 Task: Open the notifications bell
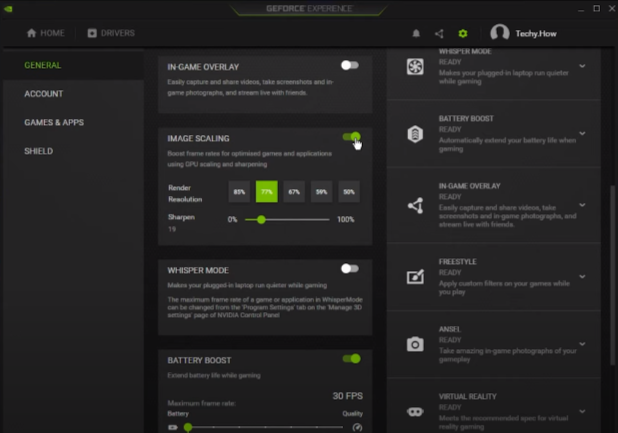416,33
